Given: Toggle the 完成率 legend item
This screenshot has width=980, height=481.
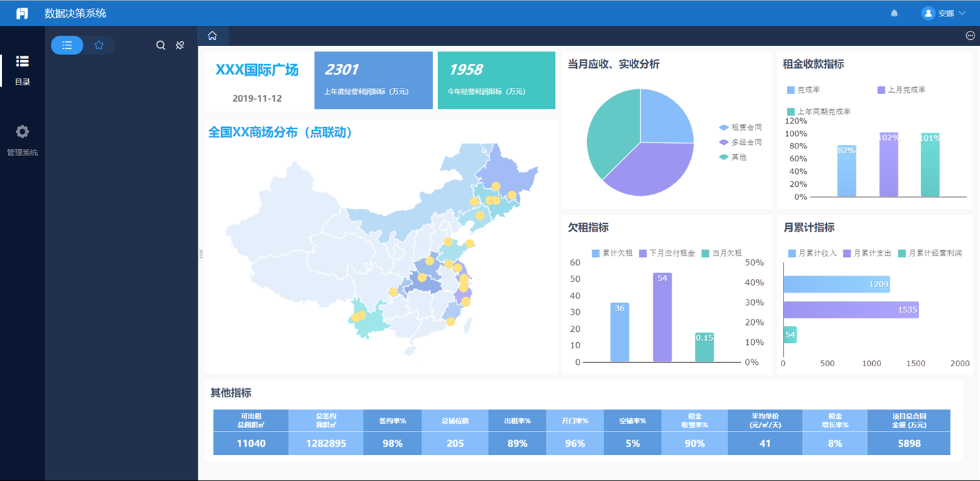Looking at the screenshot, I should click(x=804, y=90).
